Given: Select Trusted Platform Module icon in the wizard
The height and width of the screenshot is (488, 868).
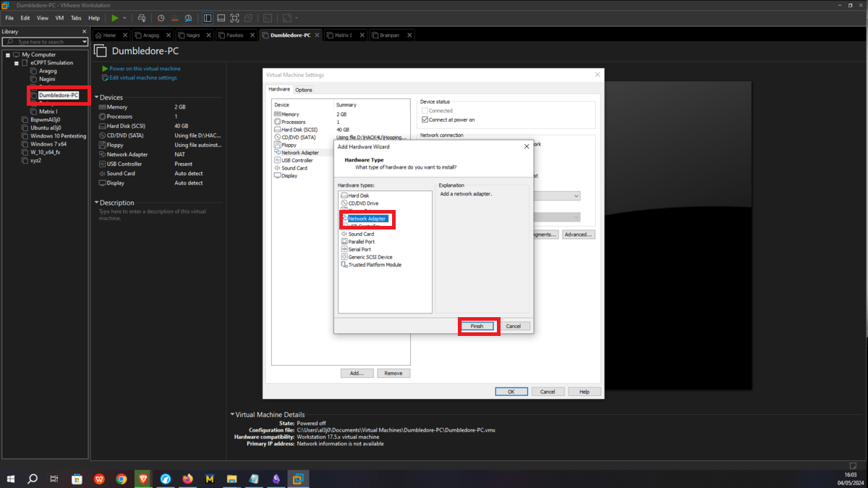Looking at the screenshot, I should pyautogui.click(x=344, y=265).
